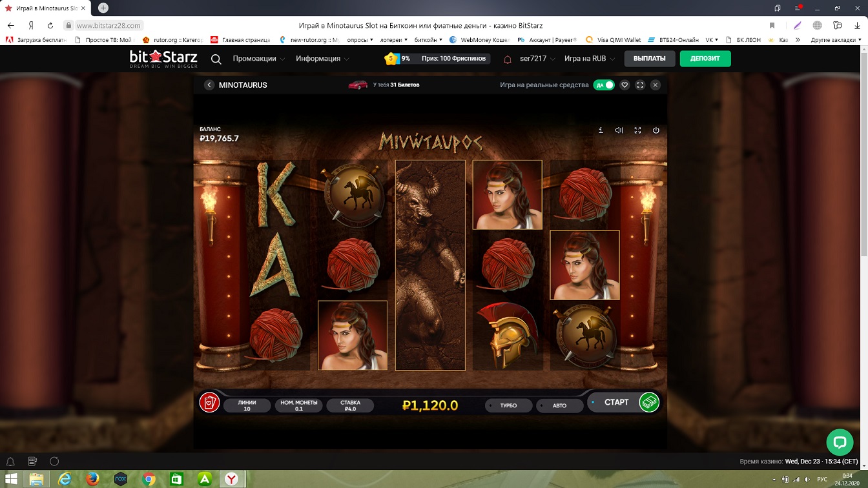Add Minotaurus to favorites with heart icon
868x488 pixels.
pyautogui.click(x=625, y=85)
